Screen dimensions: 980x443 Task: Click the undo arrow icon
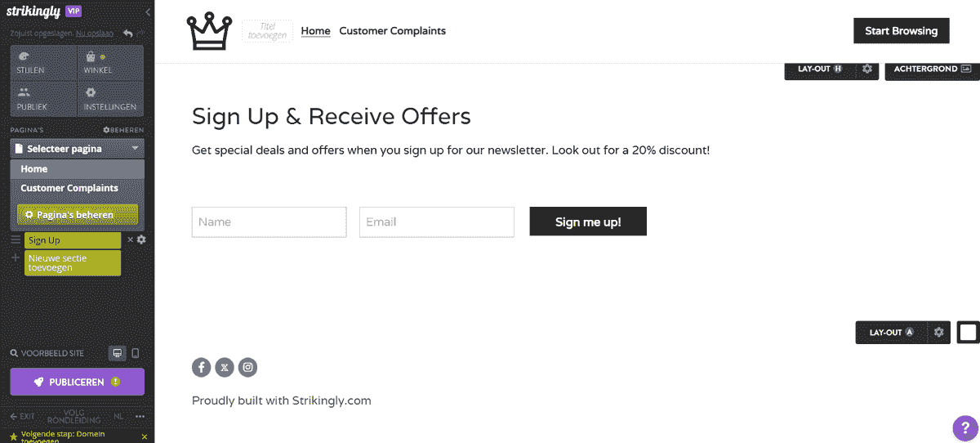128,34
